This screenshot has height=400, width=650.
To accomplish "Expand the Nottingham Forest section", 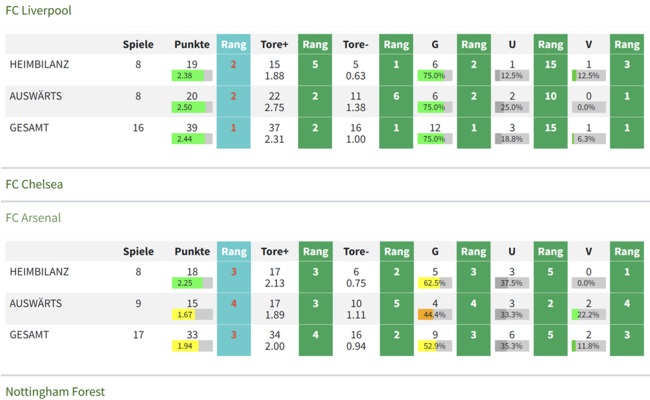I will (x=55, y=392).
